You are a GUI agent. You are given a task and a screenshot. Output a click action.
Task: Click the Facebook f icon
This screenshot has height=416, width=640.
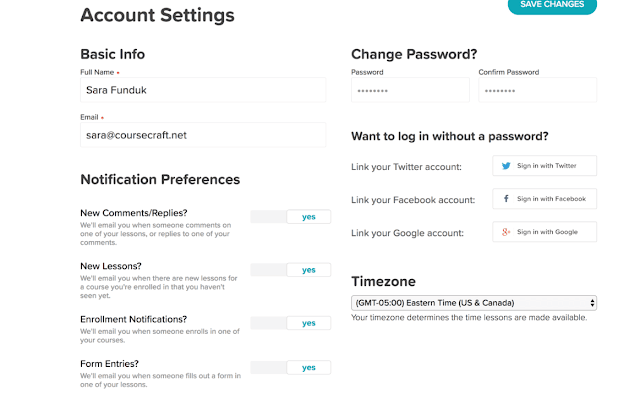(506, 199)
